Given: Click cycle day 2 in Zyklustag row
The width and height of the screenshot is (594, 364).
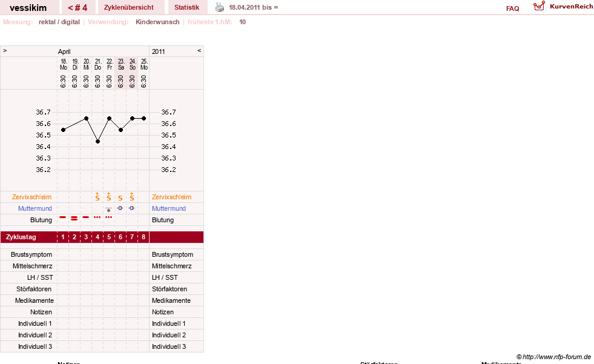Looking at the screenshot, I should click(74, 237).
